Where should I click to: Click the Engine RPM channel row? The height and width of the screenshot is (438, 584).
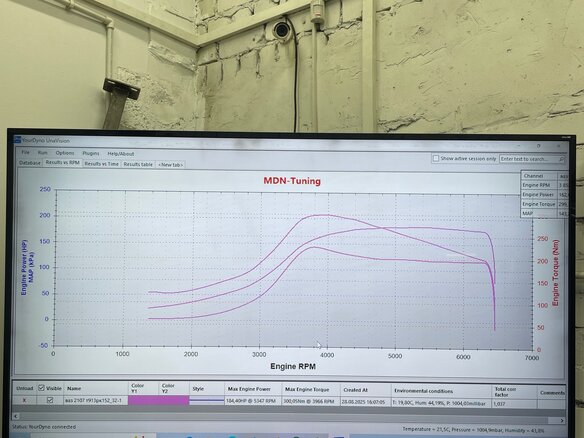(544, 185)
